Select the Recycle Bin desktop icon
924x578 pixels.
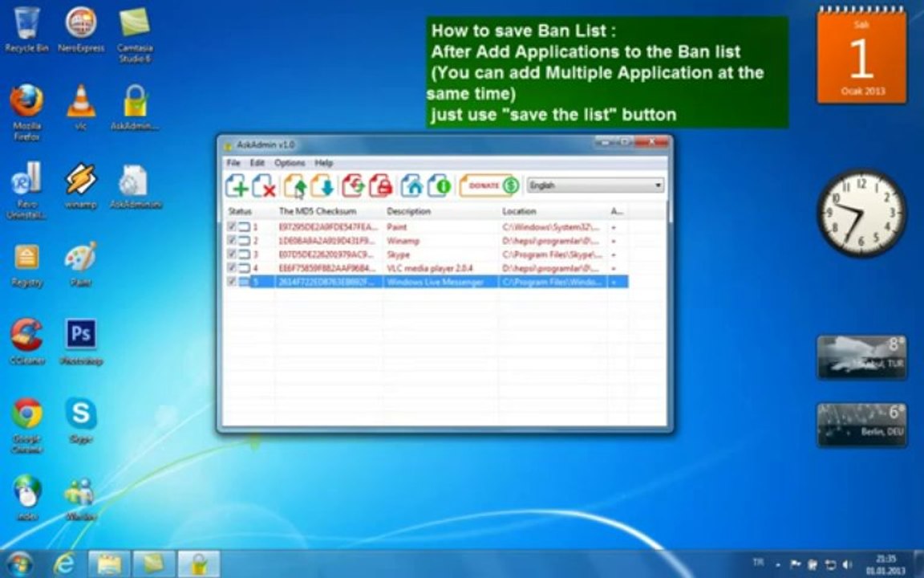tap(26, 30)
